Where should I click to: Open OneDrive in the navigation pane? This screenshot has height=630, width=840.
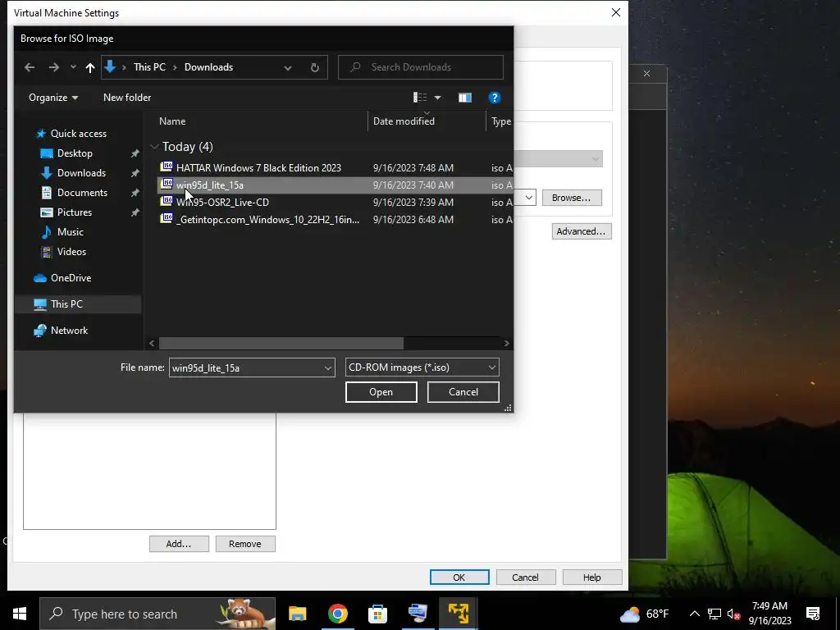pos(71,278)
